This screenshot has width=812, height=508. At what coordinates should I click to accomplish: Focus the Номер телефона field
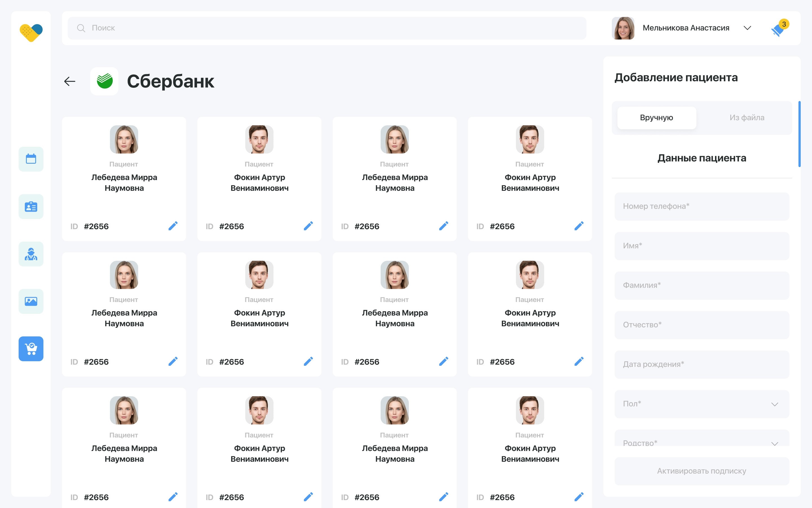click(x=702, y=206)
